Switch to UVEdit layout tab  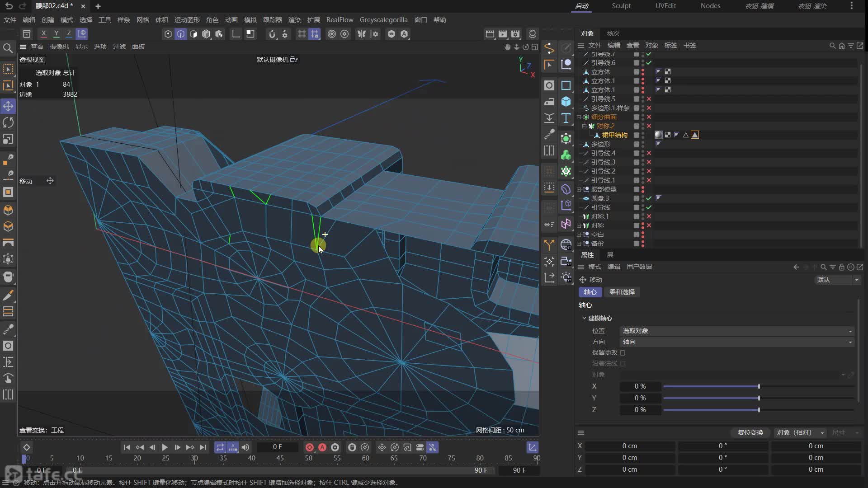click(x=665, y=6)
